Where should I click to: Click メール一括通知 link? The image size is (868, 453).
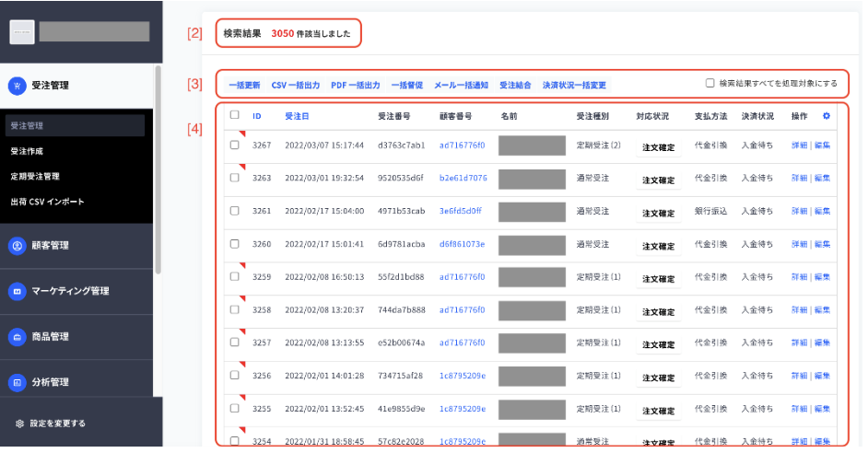[x=461, y=86]
